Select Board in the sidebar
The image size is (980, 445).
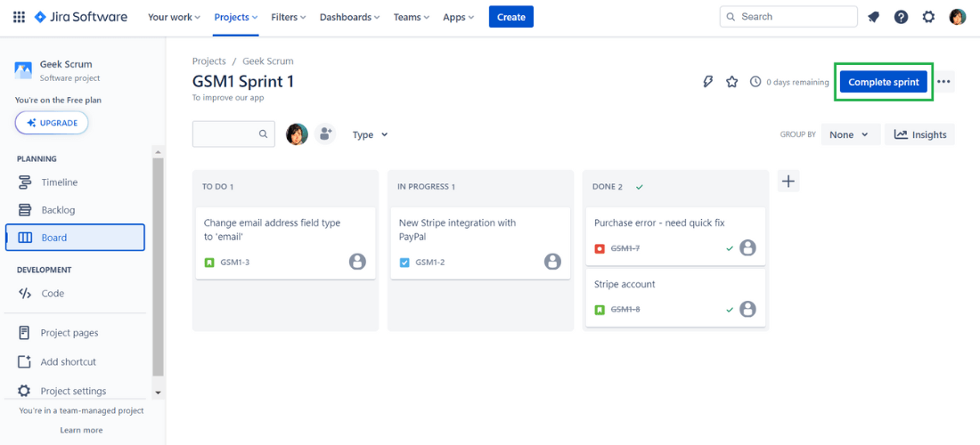click(75, 237)
